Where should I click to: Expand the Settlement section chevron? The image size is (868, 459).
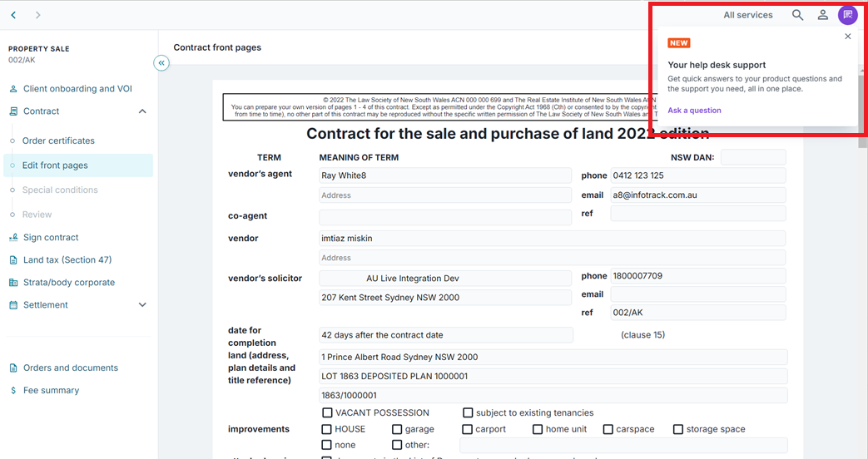pyautogui.click(x=142, y=305)
